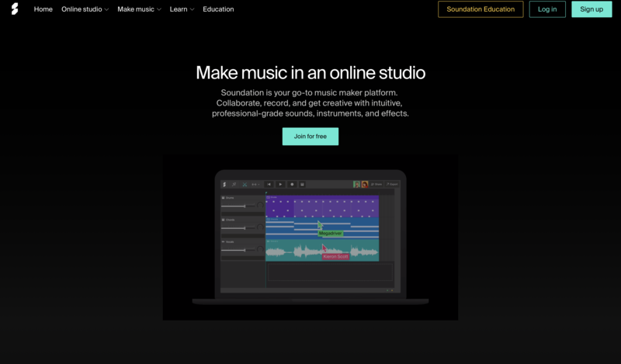Click the Log in button
The height and width of the screenshot is (364, 621).
click(x=547, y=9)
